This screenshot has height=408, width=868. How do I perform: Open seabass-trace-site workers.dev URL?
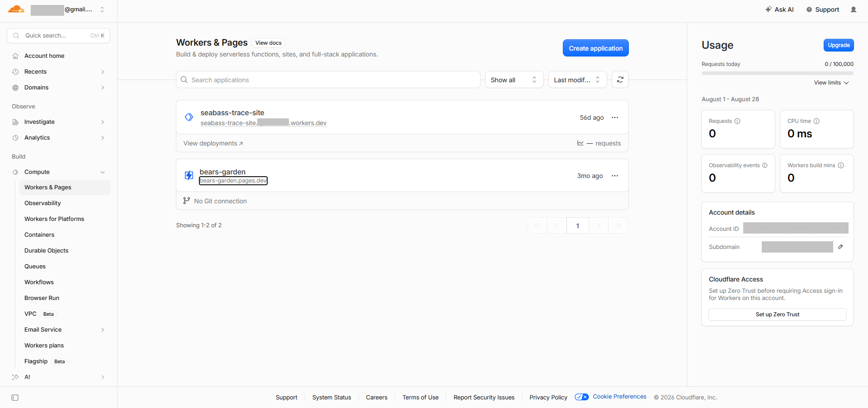click(x=264, y=123)
